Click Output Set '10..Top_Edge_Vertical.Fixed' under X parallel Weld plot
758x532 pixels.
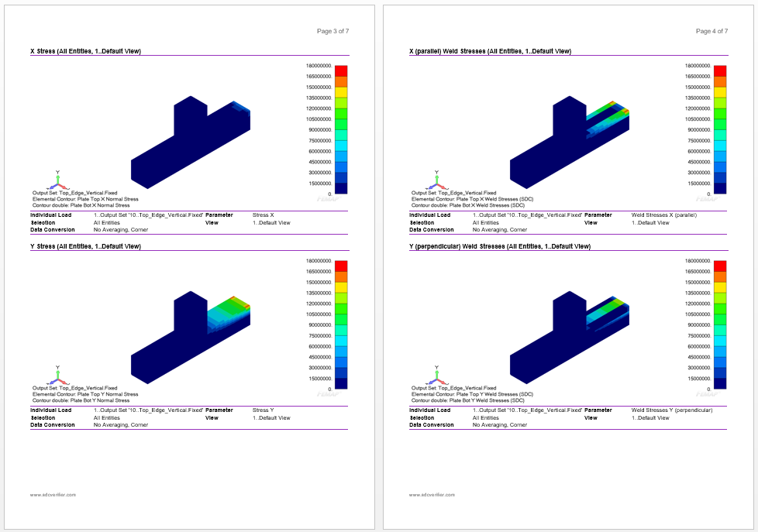[x=527, y=215]
